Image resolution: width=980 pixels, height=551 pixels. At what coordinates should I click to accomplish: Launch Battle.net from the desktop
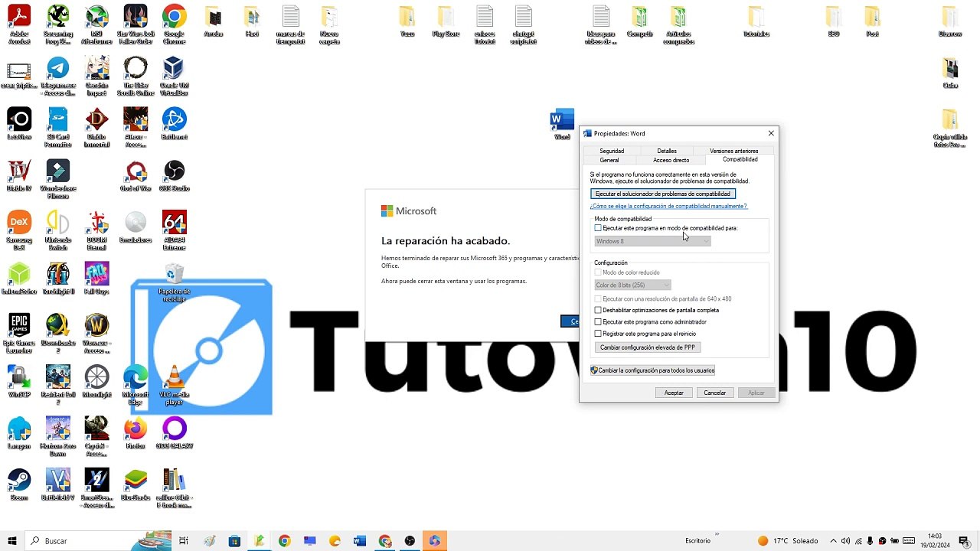[174, 124]
